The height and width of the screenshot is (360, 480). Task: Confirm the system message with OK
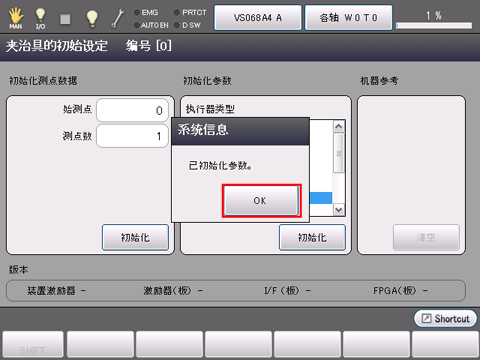click(x=261, y=200)
